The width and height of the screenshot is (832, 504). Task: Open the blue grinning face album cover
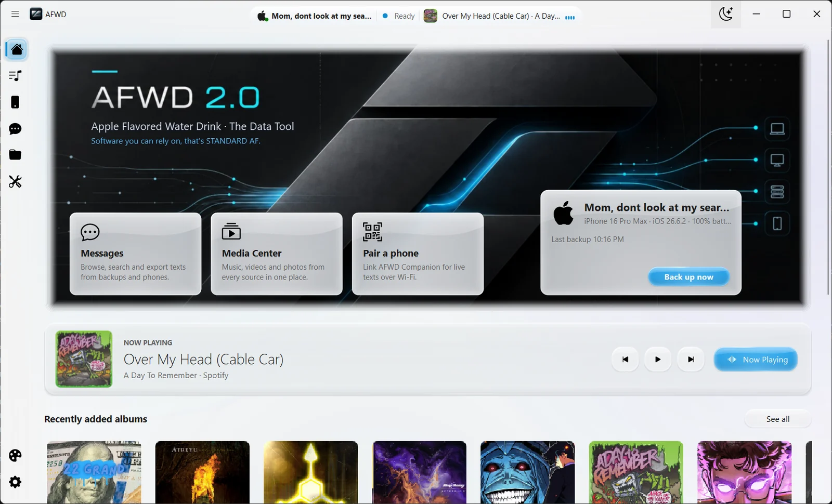coord(527,472)
